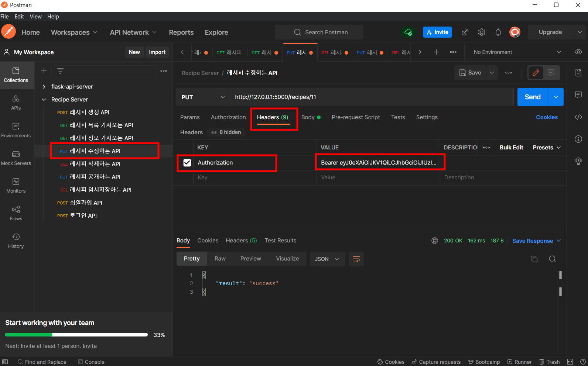588x366 pixels.
Task: Open the settings gear icon
Action: point(482,32)
